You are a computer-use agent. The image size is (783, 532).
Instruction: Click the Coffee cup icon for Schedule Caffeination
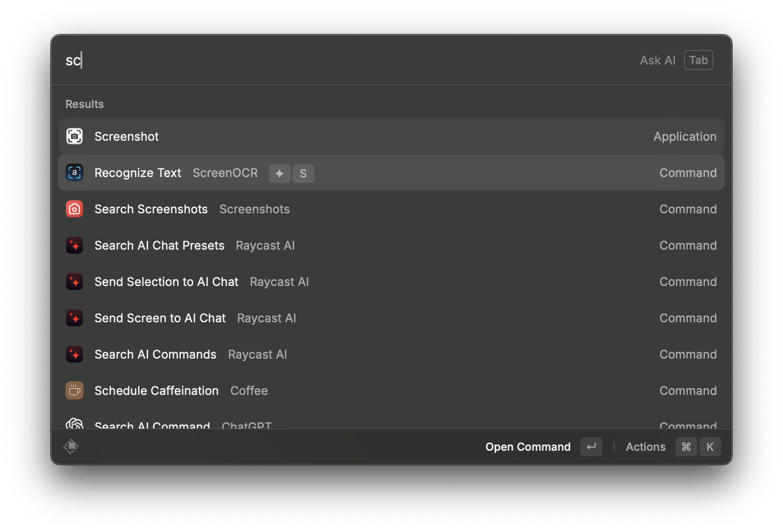[74, 390]
